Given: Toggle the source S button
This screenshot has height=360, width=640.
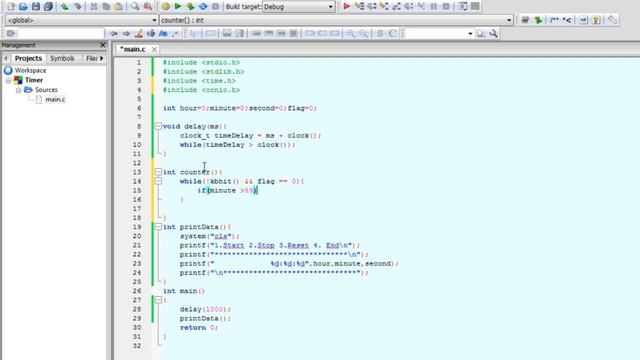Looking at the screenshot, I should 380,33.
